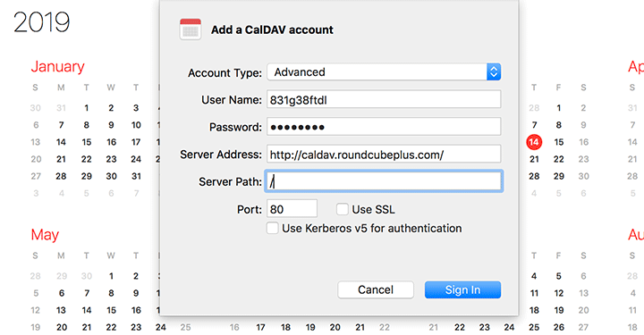Viewport: 644px width, 335px height.
Task: Enable the Use SSL checkbox
Action: click(342, 209)
